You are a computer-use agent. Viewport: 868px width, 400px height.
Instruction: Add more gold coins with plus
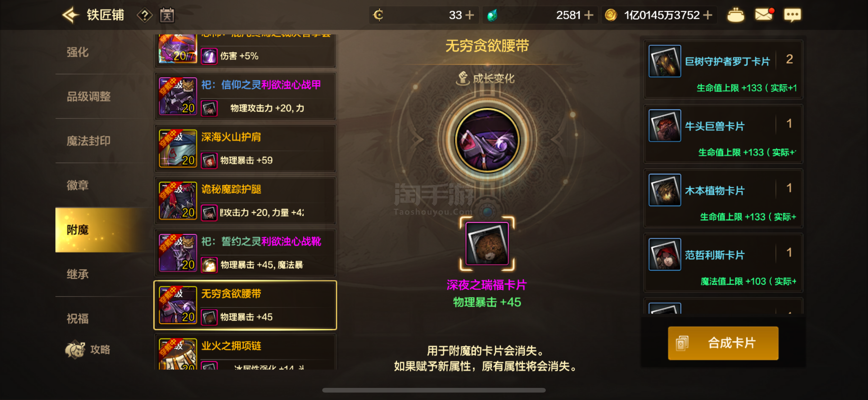tap(708, 15)
